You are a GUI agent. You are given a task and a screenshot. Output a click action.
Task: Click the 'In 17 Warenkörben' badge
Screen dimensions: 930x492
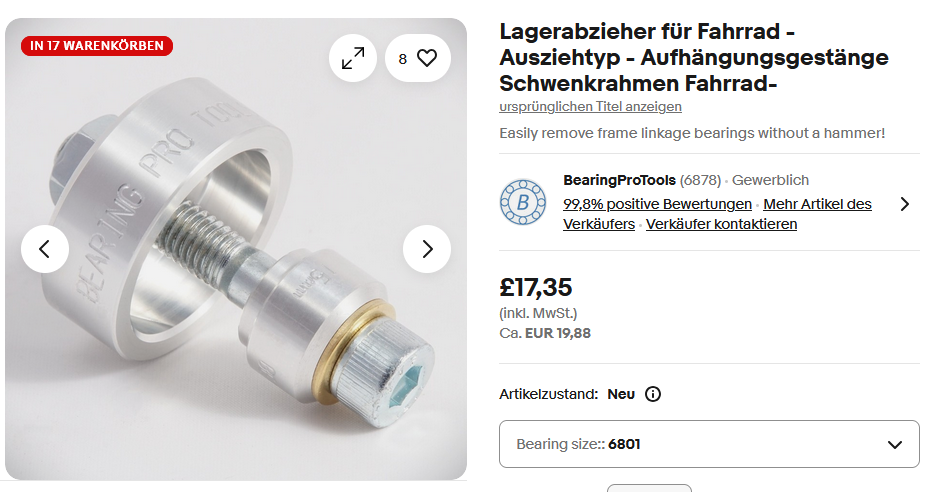[97, 46]
